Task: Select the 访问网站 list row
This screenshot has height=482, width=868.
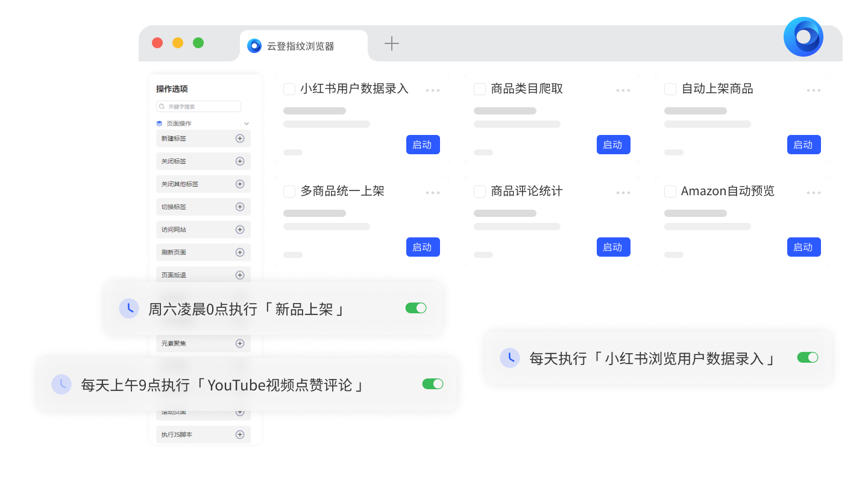Action: [x=203, y=230]
